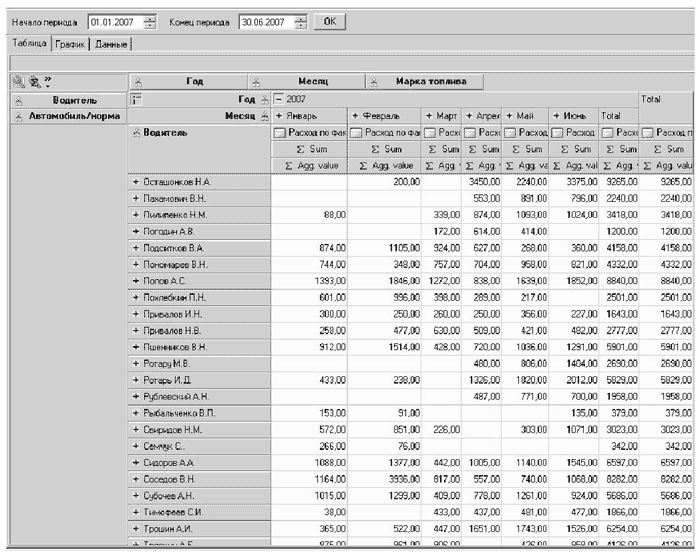Click hierarchy icon right of Месяц column header
This screenshot has width=700, height=554.
coord(265,117)
